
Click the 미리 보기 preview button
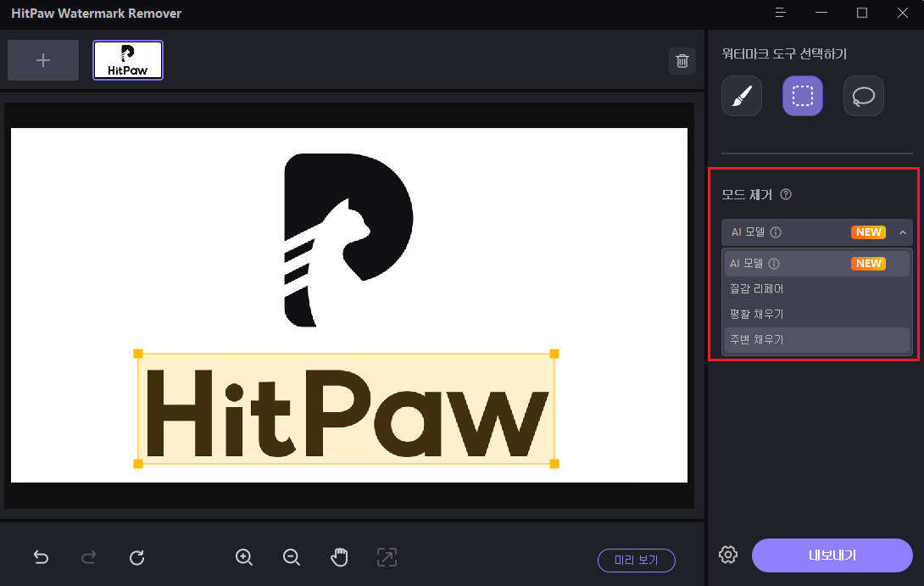[636, 561]
